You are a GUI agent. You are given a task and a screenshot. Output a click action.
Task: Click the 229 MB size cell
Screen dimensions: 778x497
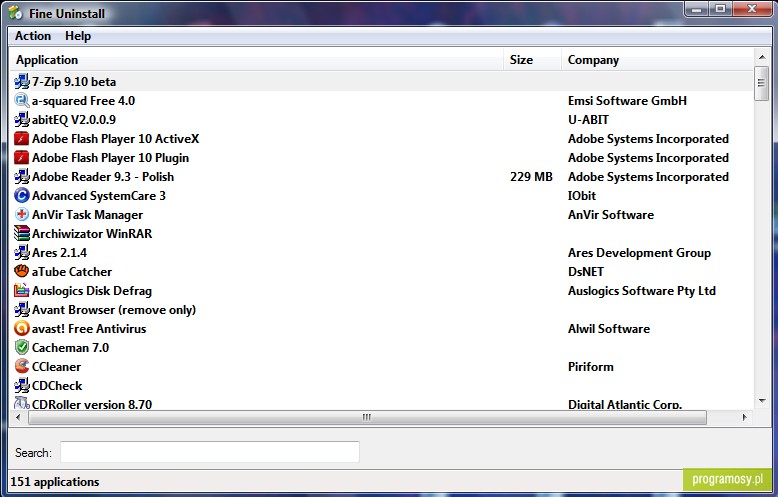coord(531,177)
